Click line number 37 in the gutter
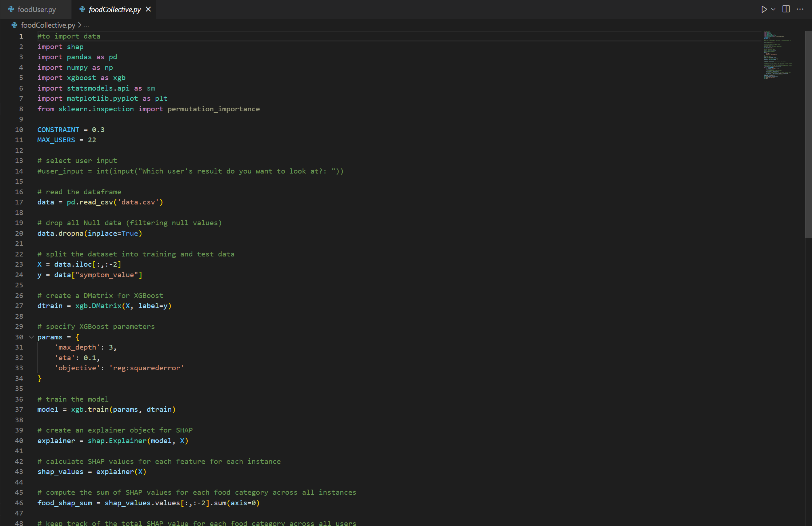This screenshot has width=812, height=526. [19, 410]
